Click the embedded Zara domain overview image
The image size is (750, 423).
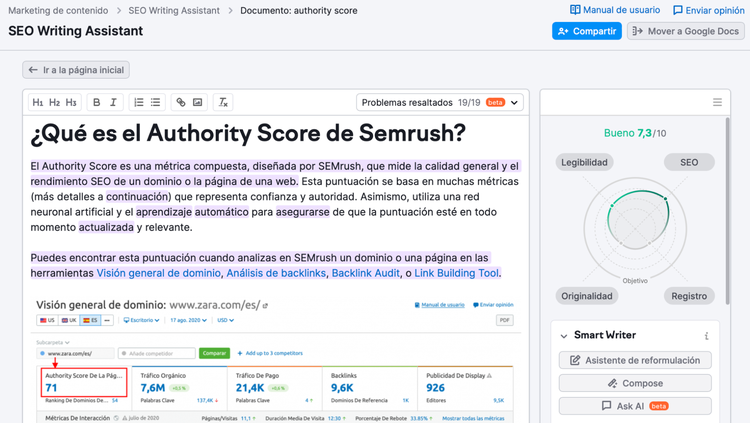(275, 360)
